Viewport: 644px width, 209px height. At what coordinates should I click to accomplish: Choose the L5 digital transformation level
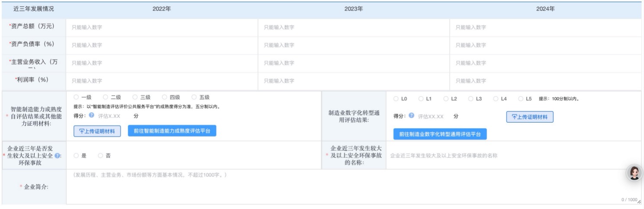(521, 99)
